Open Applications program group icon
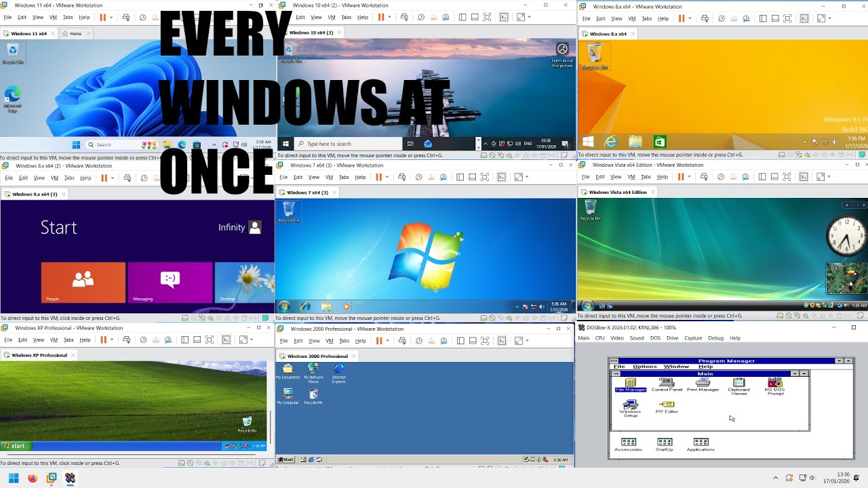The height and width of the screenshot is (488, 868). [x=701, y=445]
